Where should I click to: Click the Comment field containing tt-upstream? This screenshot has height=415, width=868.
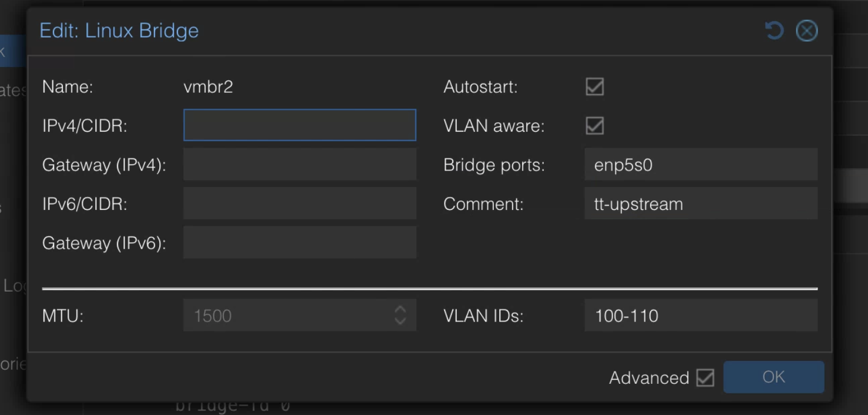click(701, 203)
